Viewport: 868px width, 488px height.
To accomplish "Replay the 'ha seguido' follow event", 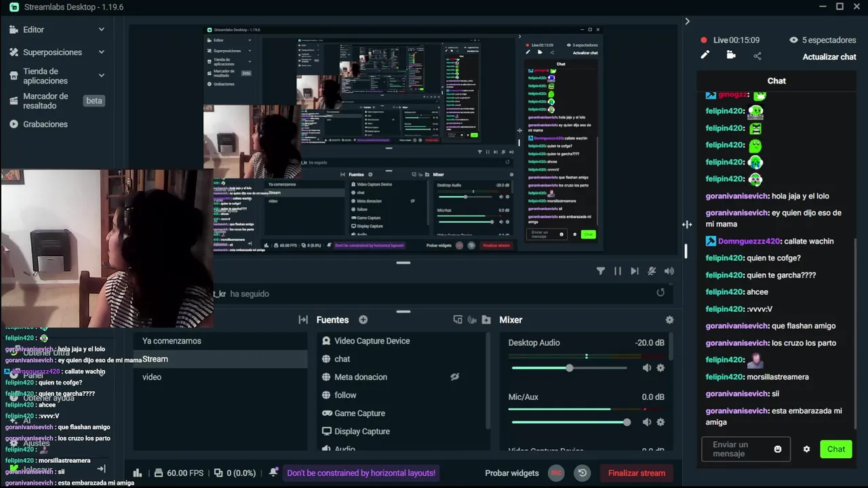I will tap(660, 293).
